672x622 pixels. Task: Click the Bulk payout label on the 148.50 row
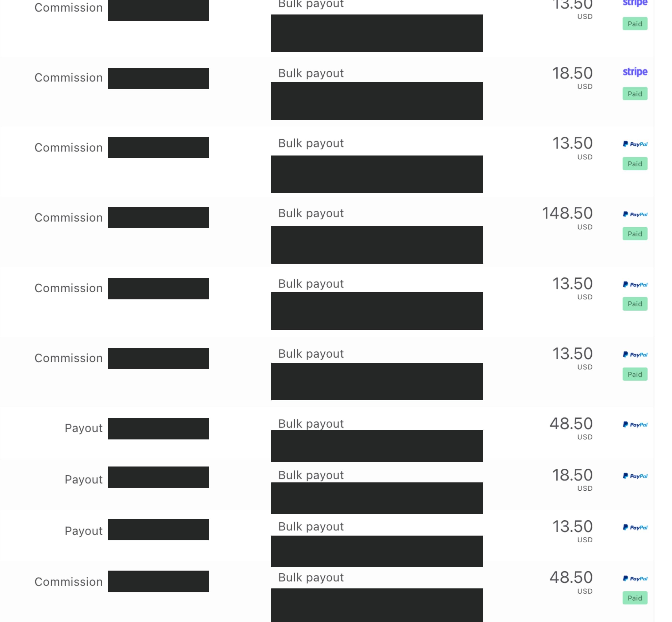pos(311,213)
